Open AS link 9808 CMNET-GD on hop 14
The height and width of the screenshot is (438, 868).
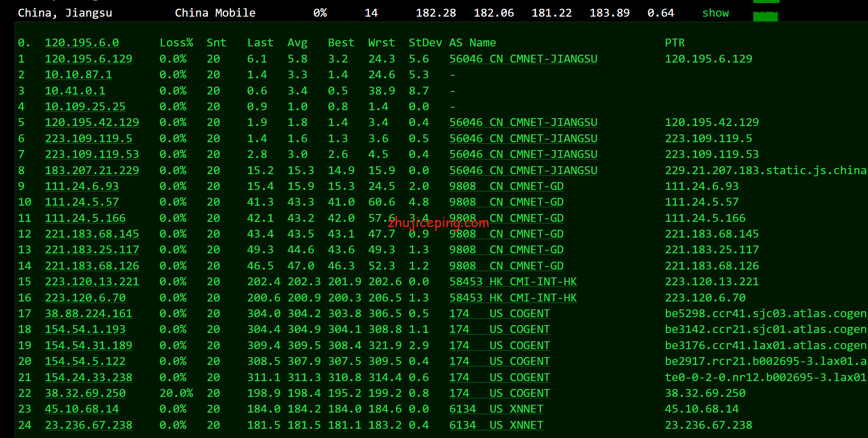(x=506, y=266)
